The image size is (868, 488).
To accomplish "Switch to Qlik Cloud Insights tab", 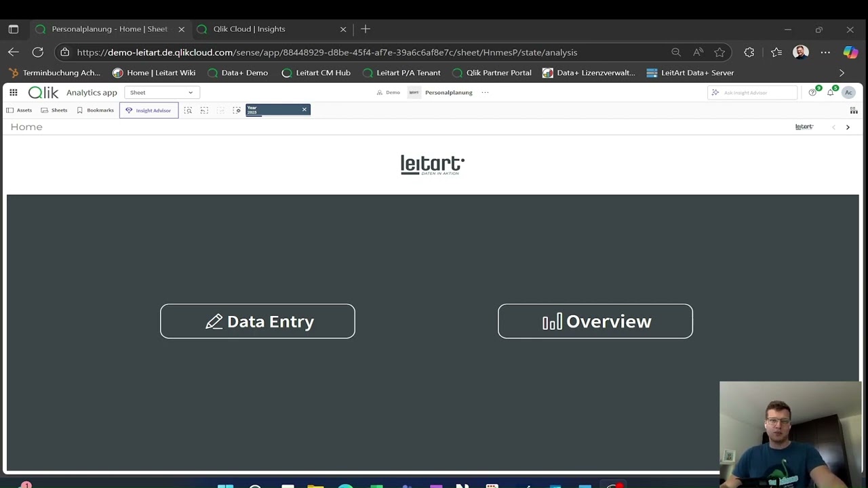I will 249,29.
